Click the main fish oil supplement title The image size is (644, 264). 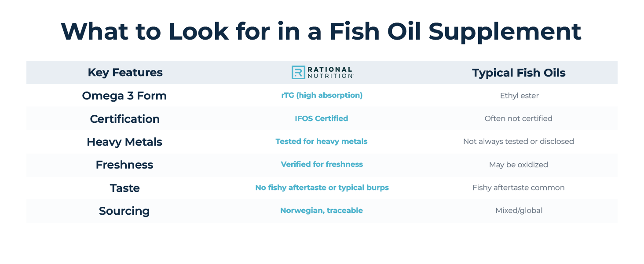[321, 31]
